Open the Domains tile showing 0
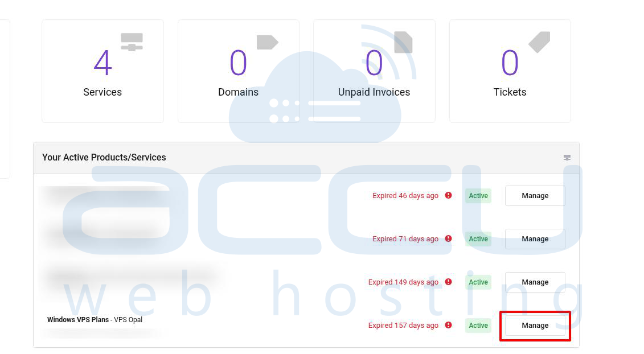 tap(238, 71)
